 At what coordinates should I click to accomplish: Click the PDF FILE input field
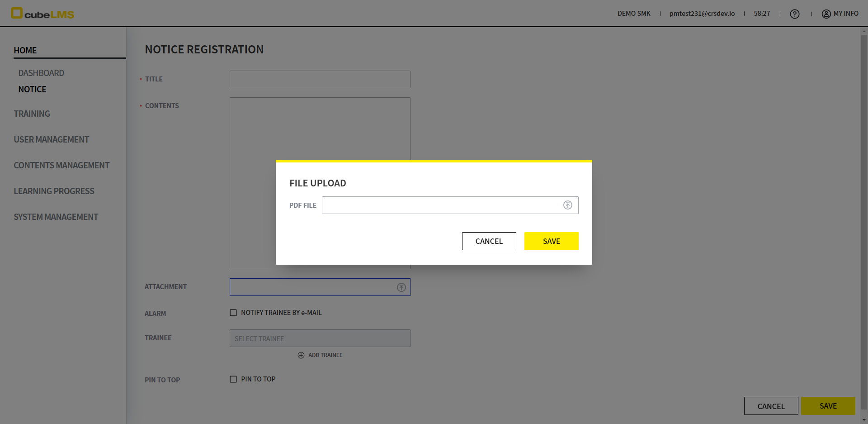(441, 205)
